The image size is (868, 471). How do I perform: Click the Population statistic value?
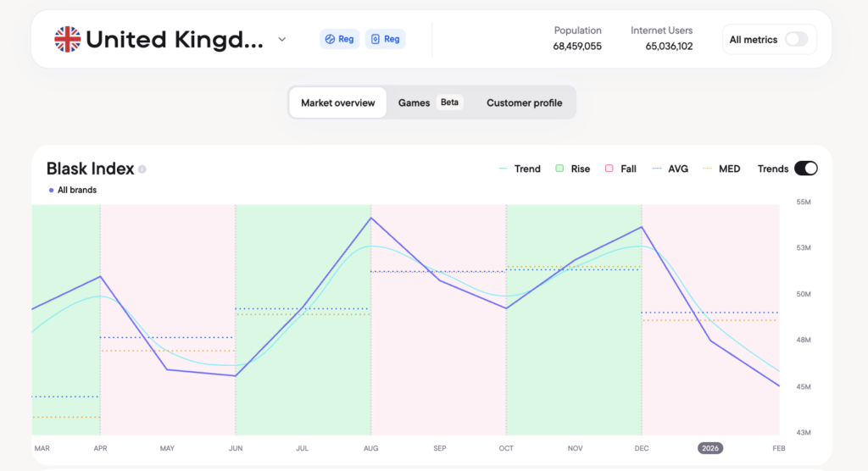[577, 47]
